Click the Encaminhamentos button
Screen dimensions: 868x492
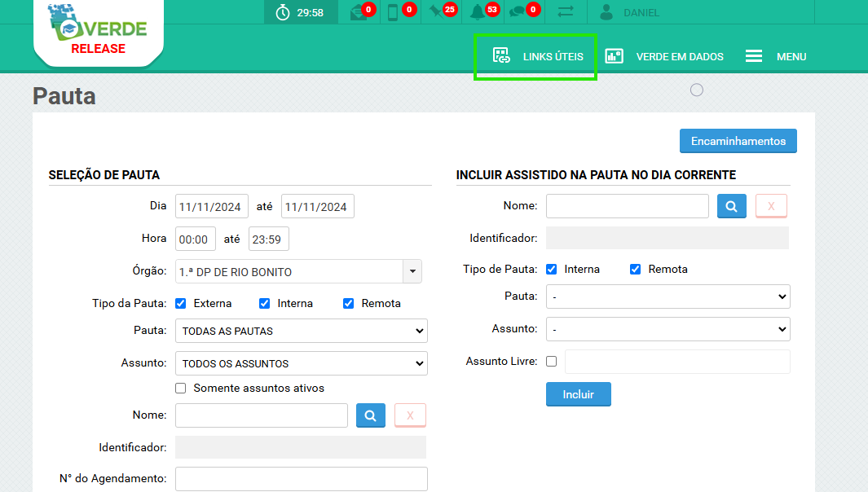click(738, 141)
